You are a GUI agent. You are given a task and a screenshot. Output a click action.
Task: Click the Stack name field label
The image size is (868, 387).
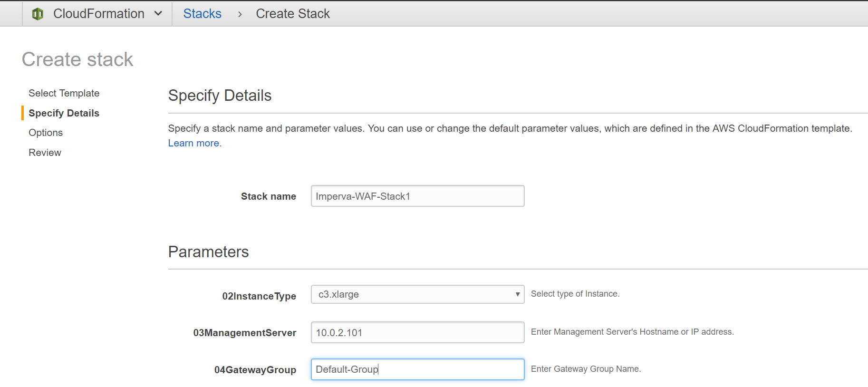pyautogui.click(x=268, y=196)
